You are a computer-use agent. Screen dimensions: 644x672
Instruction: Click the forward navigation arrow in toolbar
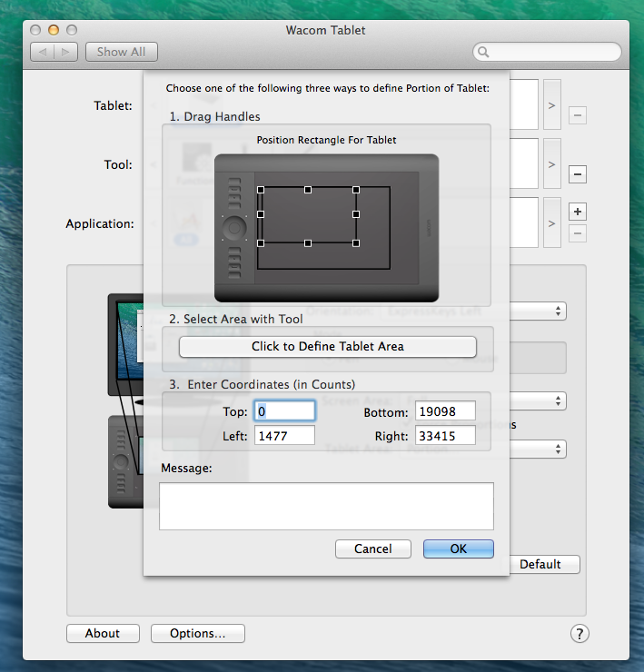tap(65, 52)
